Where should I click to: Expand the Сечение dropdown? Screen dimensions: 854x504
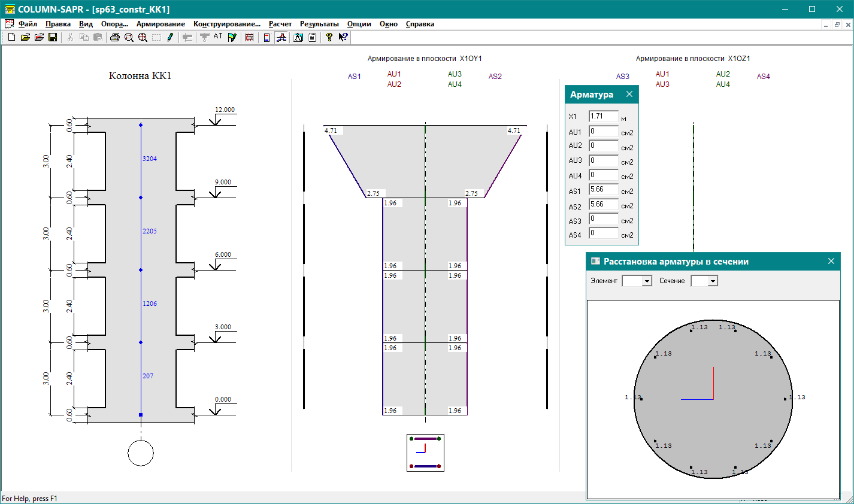click(x=712, y=281)
